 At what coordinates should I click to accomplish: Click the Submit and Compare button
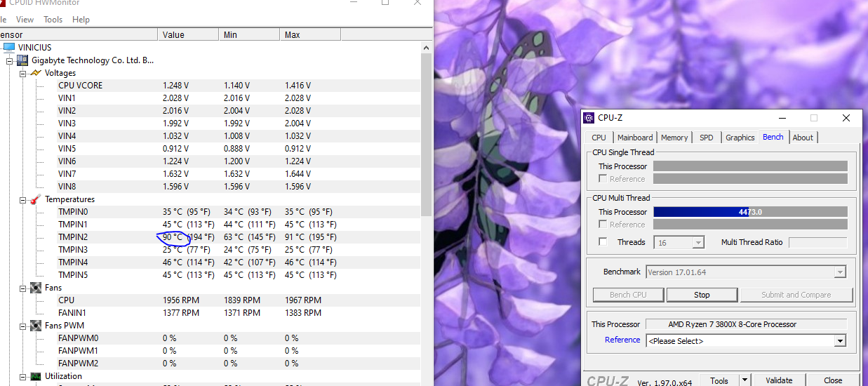coord(796,295)
